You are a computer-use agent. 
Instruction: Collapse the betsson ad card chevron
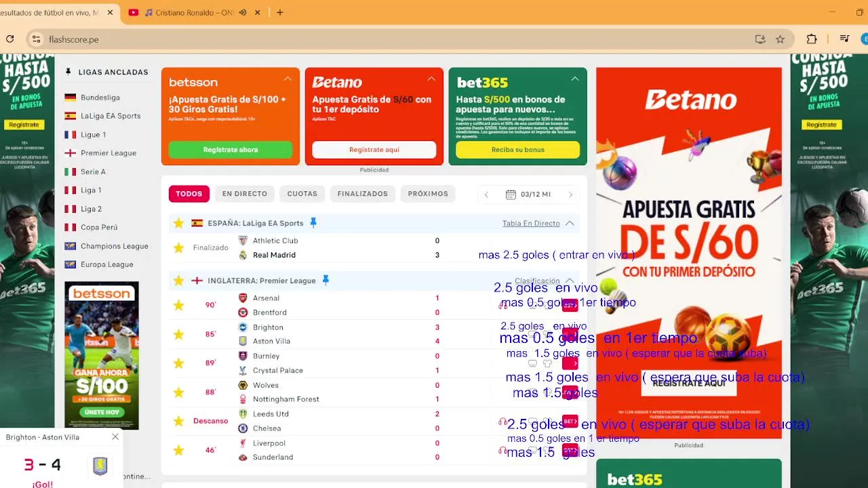tap(288, 79)
